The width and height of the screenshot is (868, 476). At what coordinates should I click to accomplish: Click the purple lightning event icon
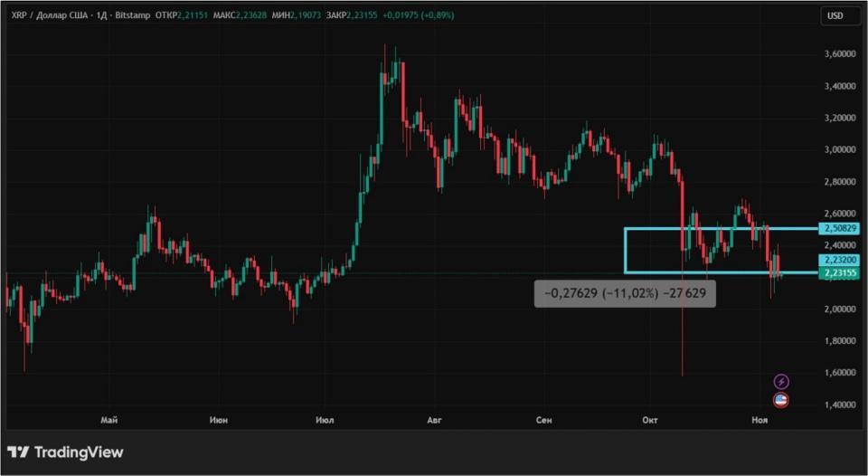(781, 382)
